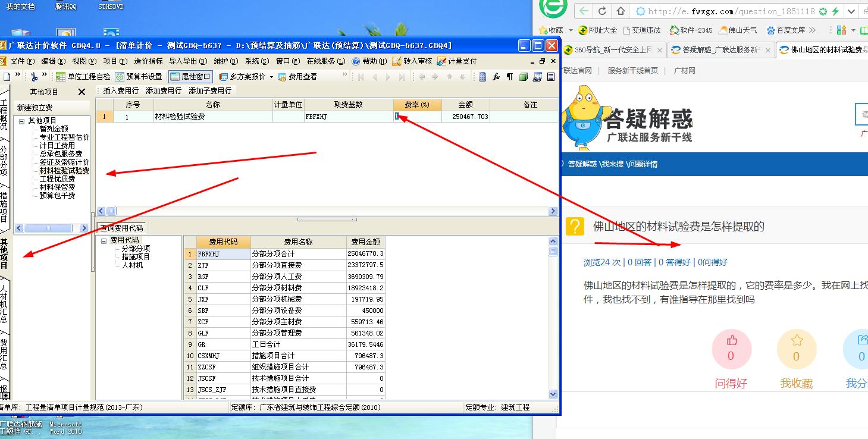
Task: Click the paragraph mark icon in toolbar
Action: coord(510,76)
